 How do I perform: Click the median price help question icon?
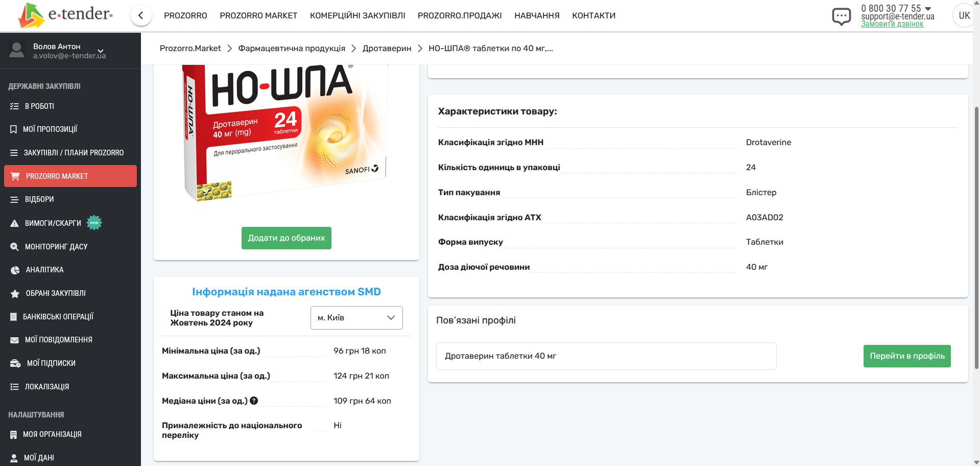coord(254,401)
